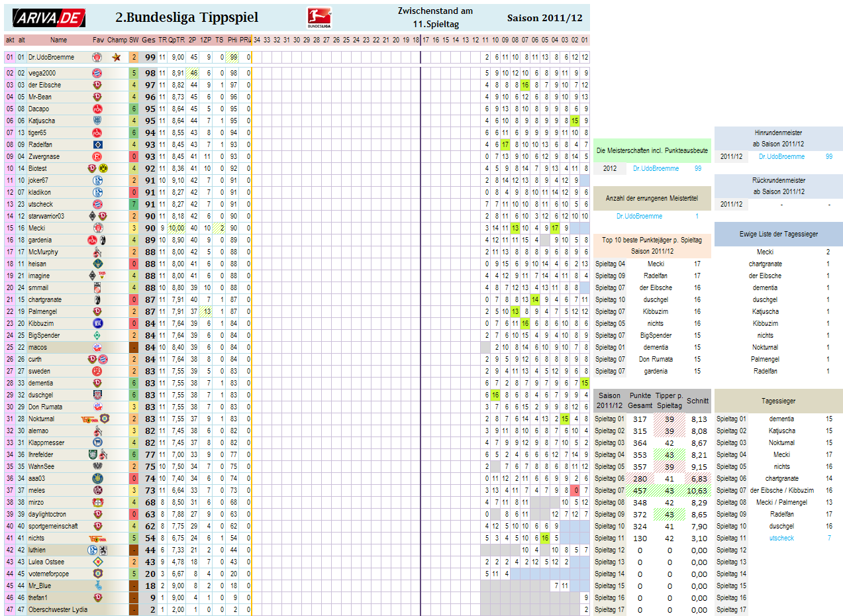Click the Top 10 beste Punktejäger heading
This screenshot has height=616, width=843.
coord(652,246)
